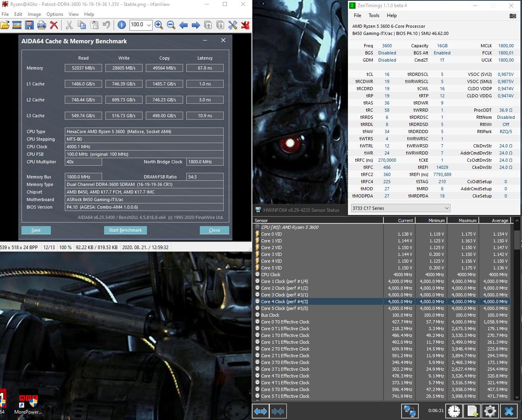The image size is (522, 420).
Task: Open the IrfanView Options menu
Action: point(55,14)
